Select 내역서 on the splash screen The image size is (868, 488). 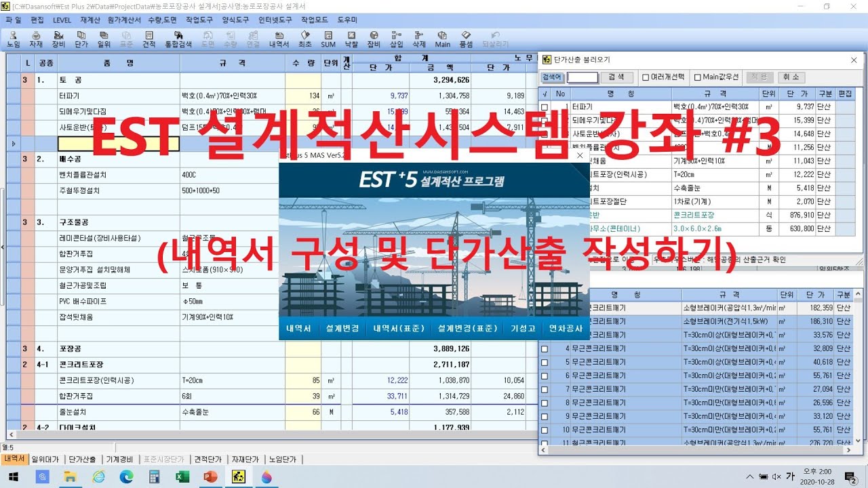tap(298, 329)
